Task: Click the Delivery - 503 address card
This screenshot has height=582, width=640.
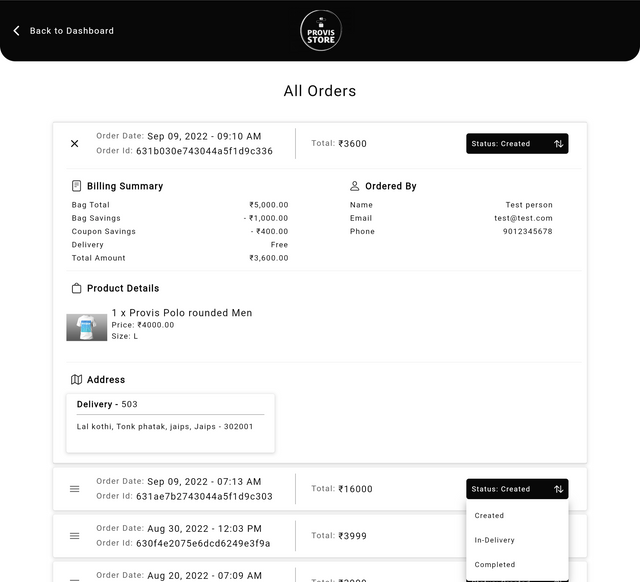Action: coord(170,422)
